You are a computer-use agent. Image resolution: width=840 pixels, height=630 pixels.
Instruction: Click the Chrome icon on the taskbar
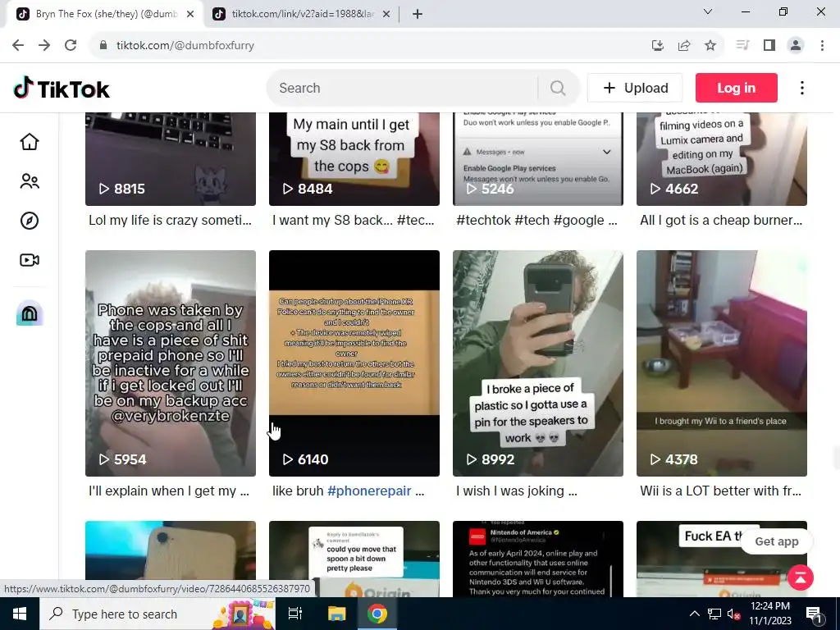377,614
